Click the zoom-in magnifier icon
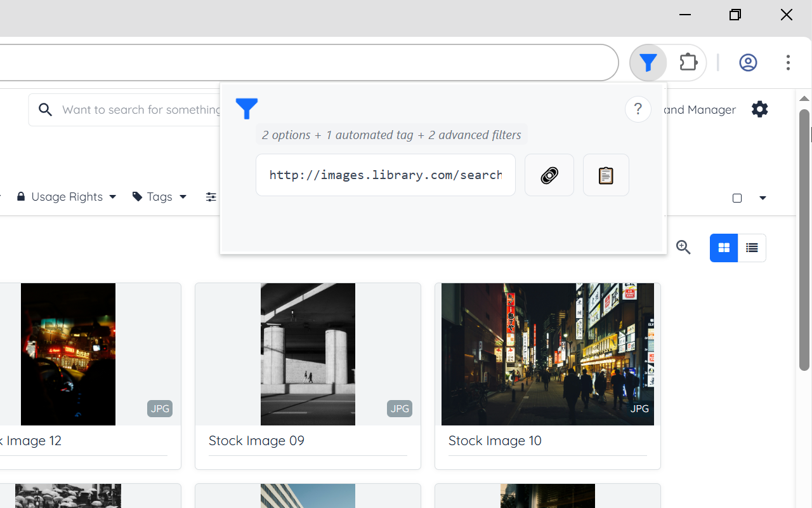Viewport: 812px width, 508px height. [x=683, y=248]
